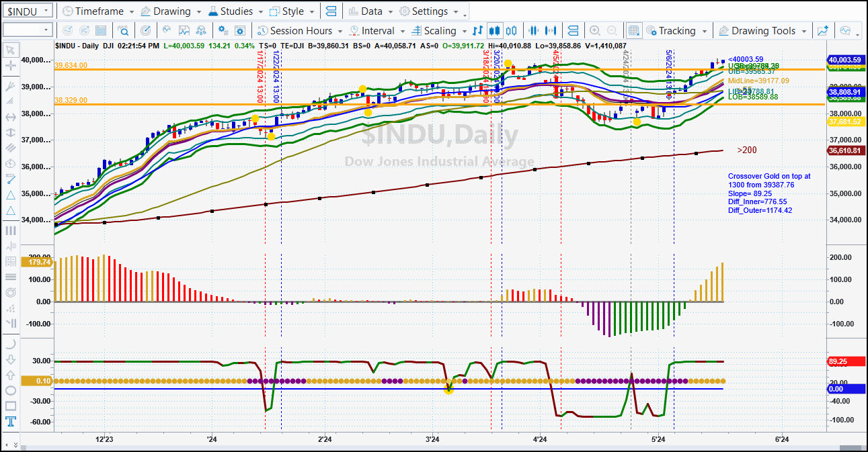Image resolution: width=868 pixels, height=452 pixels.
Task: Select the arrow pointer tool
Action: (x=11, y=50)
